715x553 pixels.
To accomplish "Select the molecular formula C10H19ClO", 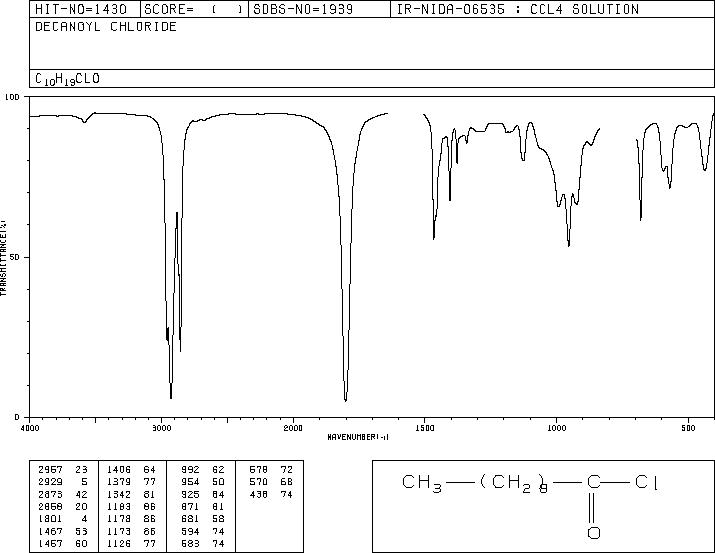I will pos(67,79).
